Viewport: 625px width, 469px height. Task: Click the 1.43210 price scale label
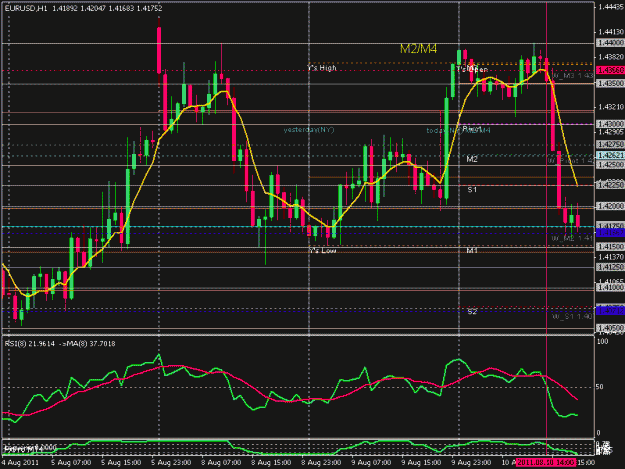pos(611,107)
